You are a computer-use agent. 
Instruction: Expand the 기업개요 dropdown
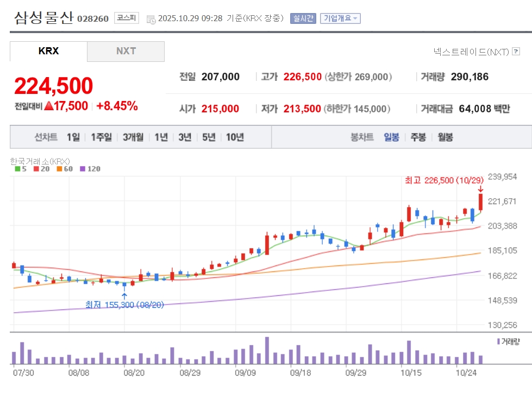[x=340, y=18]
